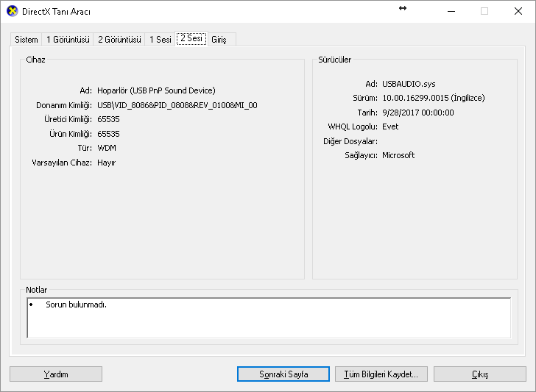Click the DirectX icon in the title bar
The width and height of the screenshot is (536, 392).
[x=12, y=12]
